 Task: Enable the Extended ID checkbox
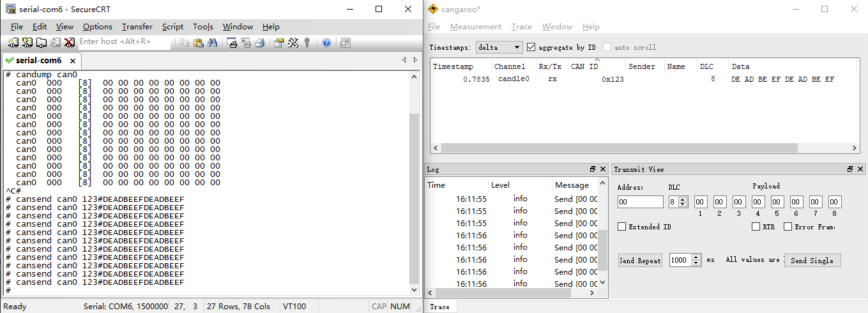click(622, 227)
